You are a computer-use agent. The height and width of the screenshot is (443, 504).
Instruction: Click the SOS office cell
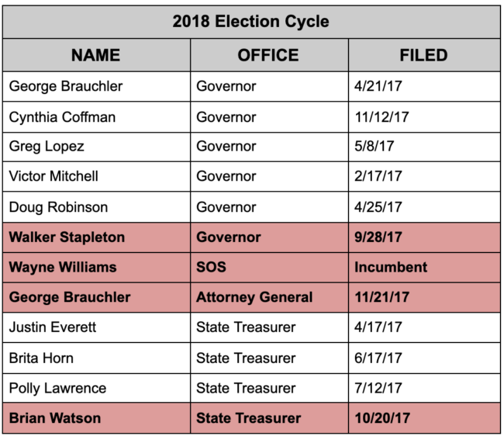(210, 267)
